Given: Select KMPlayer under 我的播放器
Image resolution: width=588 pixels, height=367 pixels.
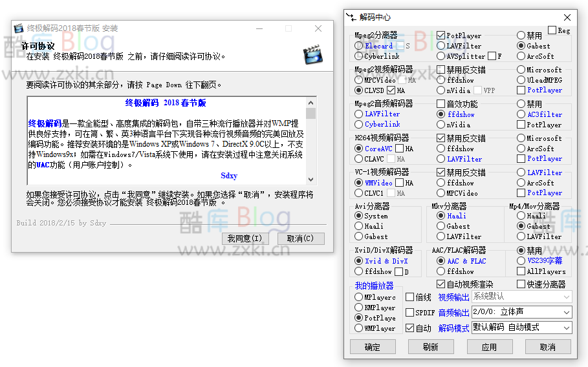Looking at the screenshot, I should click(x=359, y=308).
